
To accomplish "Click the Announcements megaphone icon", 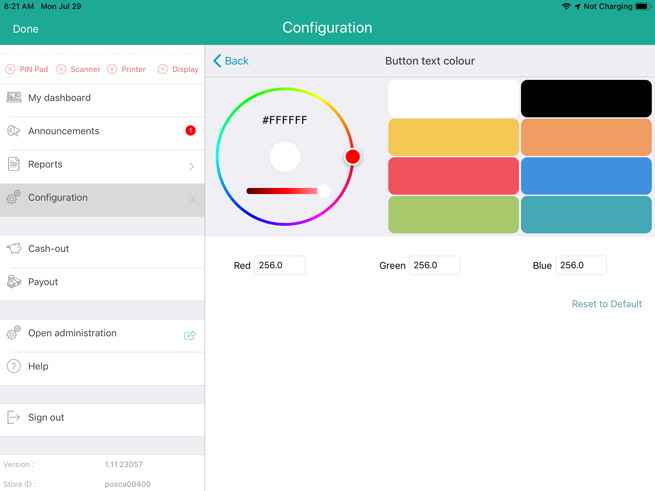I will [x=13, y=131].
